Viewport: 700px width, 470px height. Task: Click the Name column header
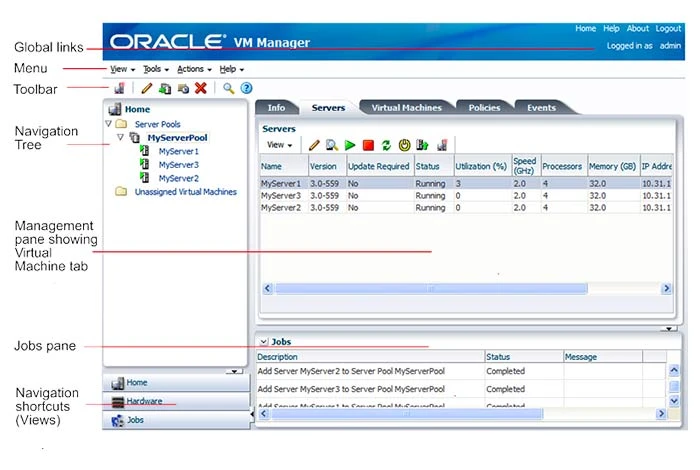pos(284,166)
